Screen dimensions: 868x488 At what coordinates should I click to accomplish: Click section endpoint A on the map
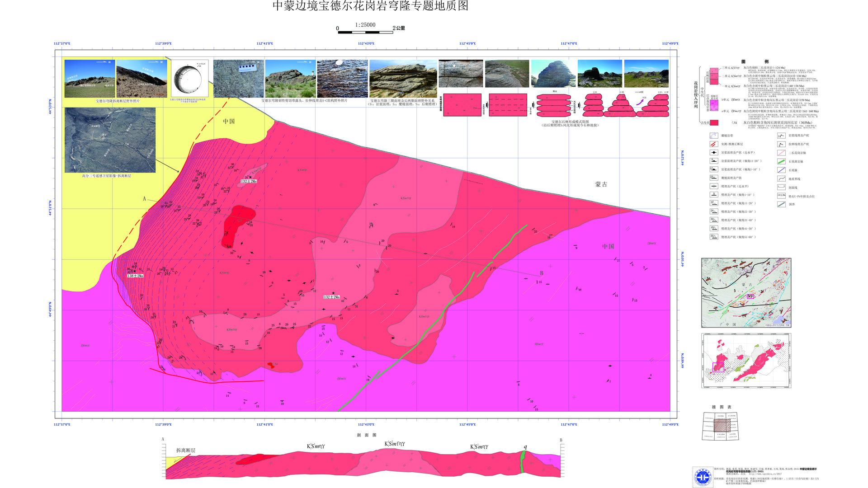pos(145,199)
